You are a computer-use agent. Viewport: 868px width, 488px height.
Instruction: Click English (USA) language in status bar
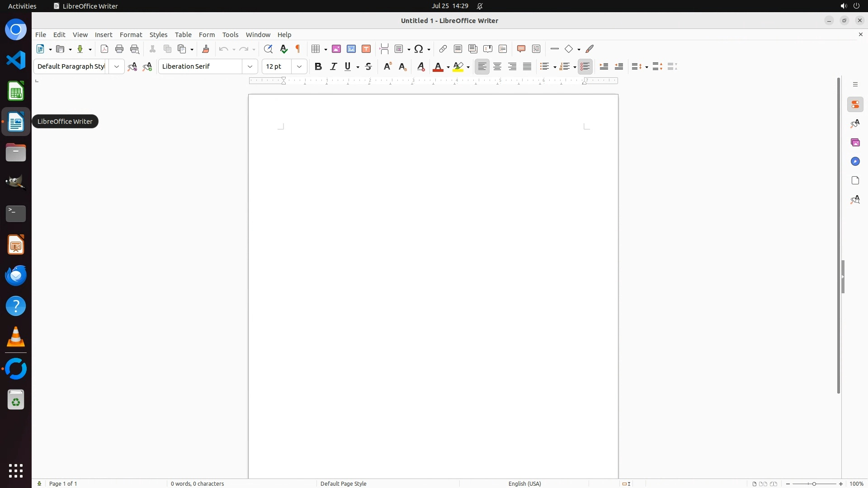pos(524,483)
